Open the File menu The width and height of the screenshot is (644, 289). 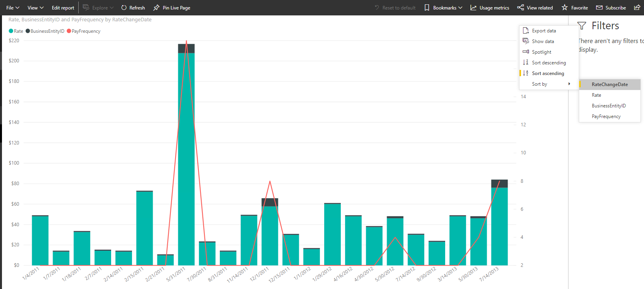click(13, 8)
